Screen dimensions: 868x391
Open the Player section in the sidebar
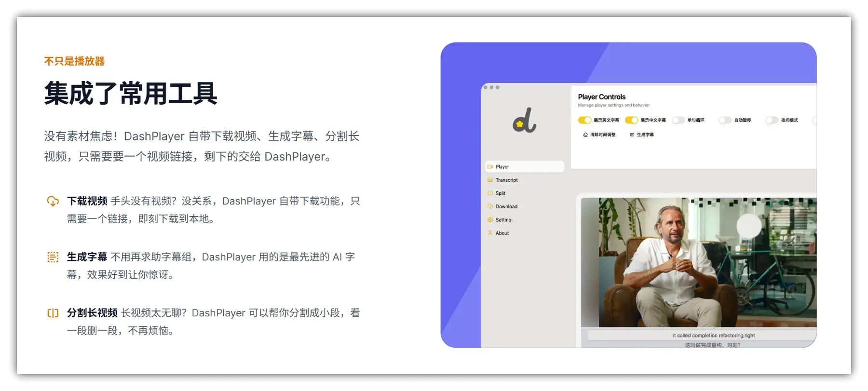point(525,167)
